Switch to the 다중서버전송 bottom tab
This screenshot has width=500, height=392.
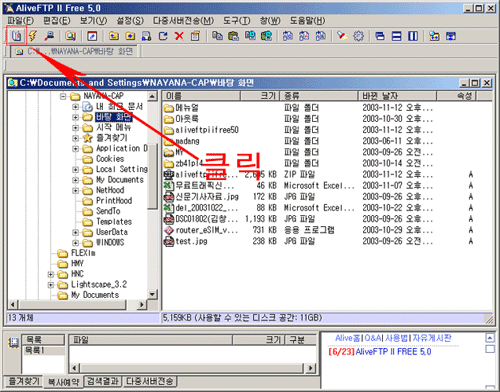[149, 381]
